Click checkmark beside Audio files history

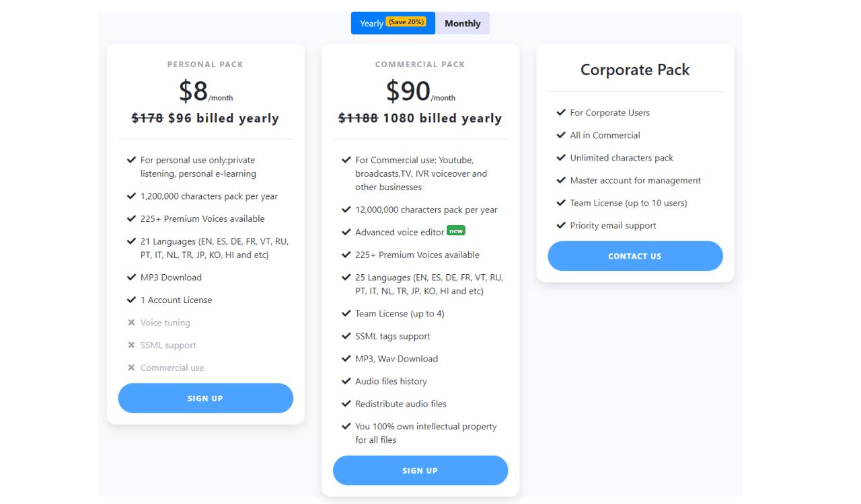(x=346, y=381)
